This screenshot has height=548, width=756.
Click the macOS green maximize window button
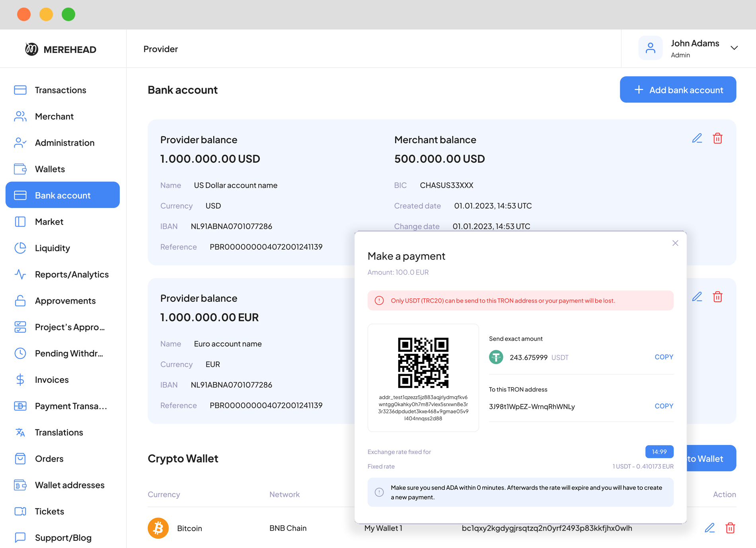68,14
